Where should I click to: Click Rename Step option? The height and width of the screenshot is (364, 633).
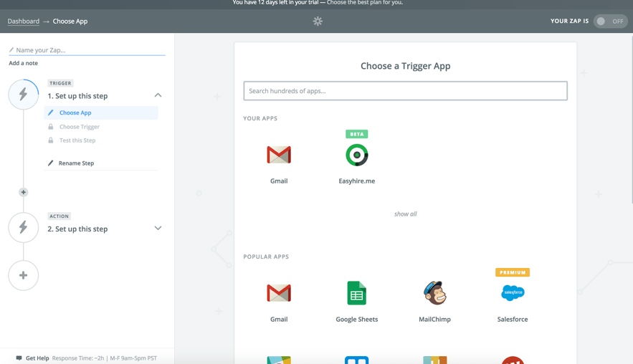pyautogui.click(x=76, y=163)
